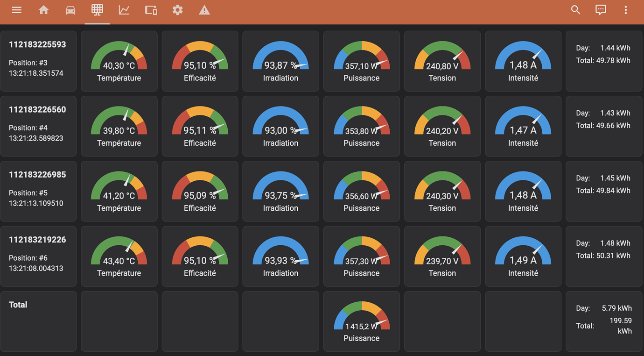This screenshot has height=356, width=644.
Task: Open the three-dot overflow menu
Action: 625,9
